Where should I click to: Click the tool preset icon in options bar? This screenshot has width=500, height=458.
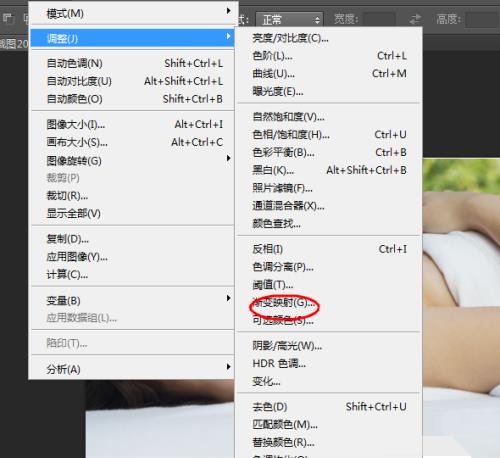point(8,18)
